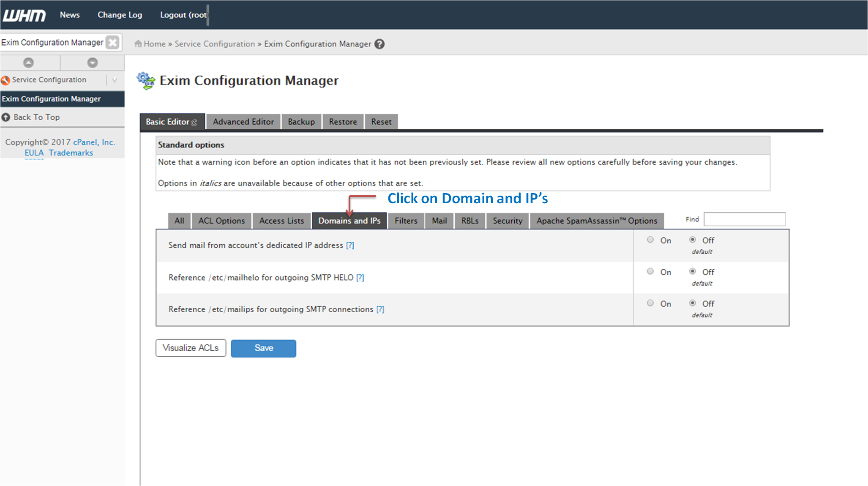Viewport: 868px width, 486px height.
Task: Open help for /etc/mailips option
Action: (x=380, y=309)
